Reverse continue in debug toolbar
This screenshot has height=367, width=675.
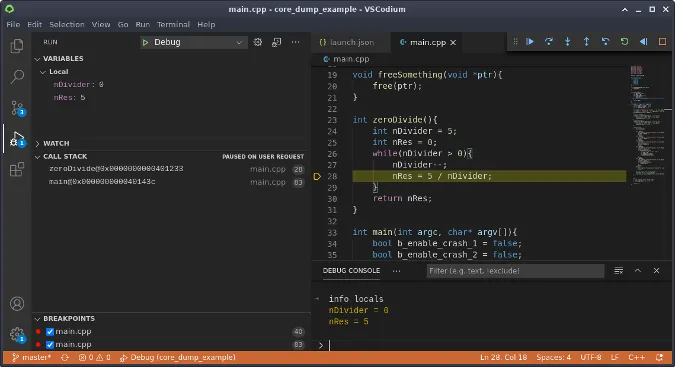(x=643, y=42)
